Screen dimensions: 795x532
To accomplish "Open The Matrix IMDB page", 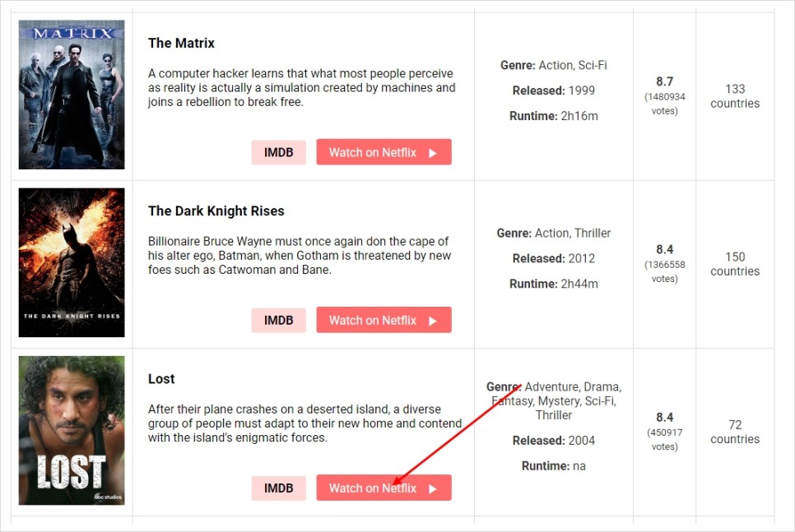I will point(278,152).
